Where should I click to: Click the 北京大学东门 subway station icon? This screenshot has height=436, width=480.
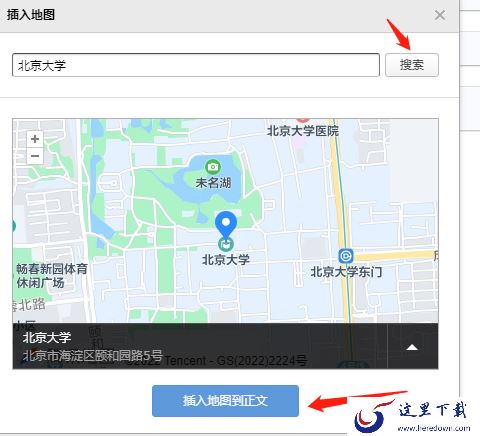pos(346,256)
